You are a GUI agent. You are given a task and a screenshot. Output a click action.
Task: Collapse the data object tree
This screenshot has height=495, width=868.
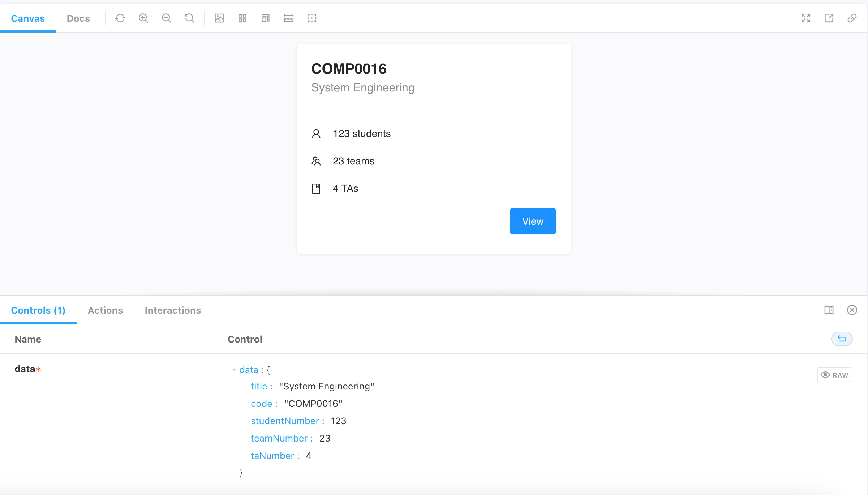tap(234, 370)
